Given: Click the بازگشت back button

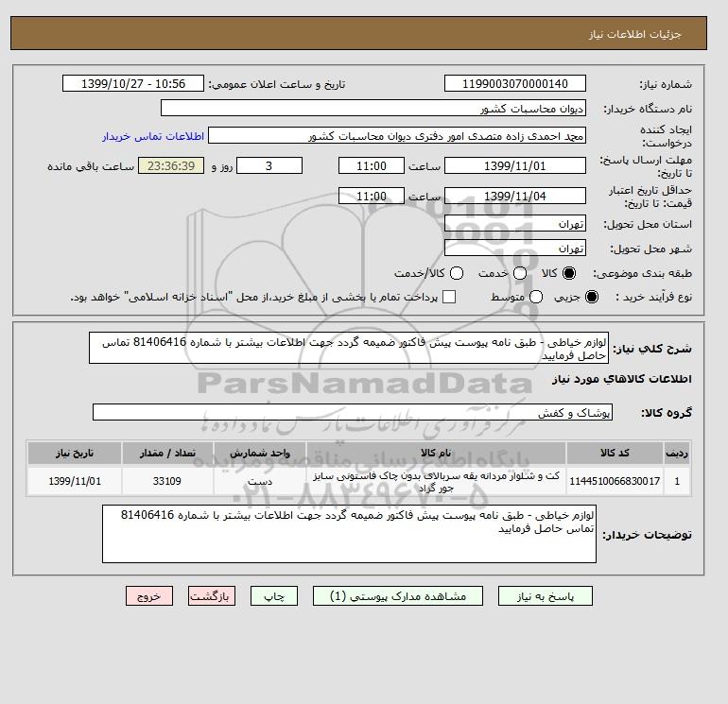Looking at the screenshot, I should pyautogui.click(x=212, y=596).
